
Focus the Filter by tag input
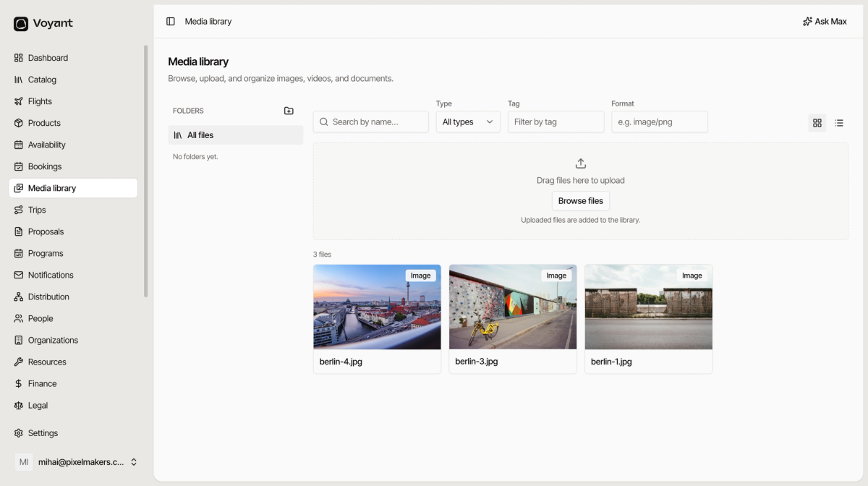coord(556,121)
